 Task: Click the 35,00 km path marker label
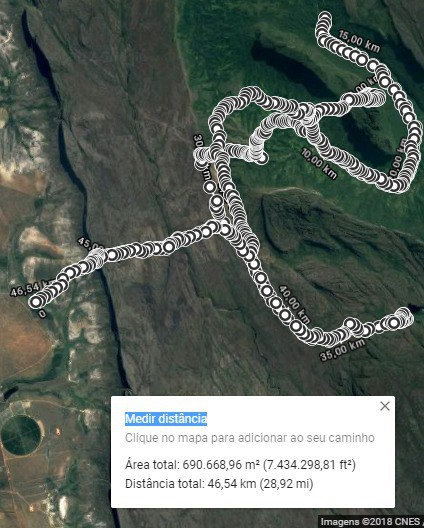[343, 350]
